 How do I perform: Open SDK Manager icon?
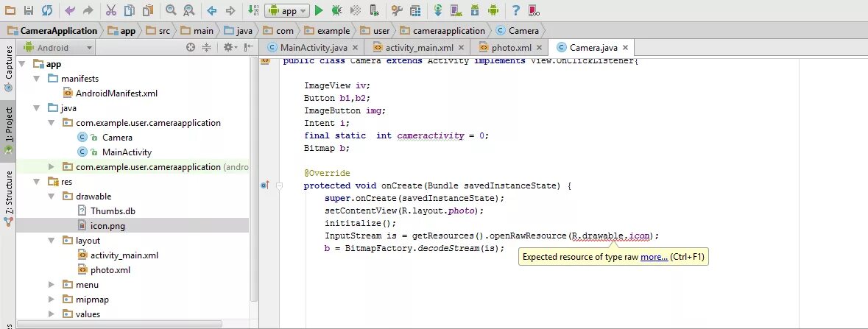tap(474, 10)
